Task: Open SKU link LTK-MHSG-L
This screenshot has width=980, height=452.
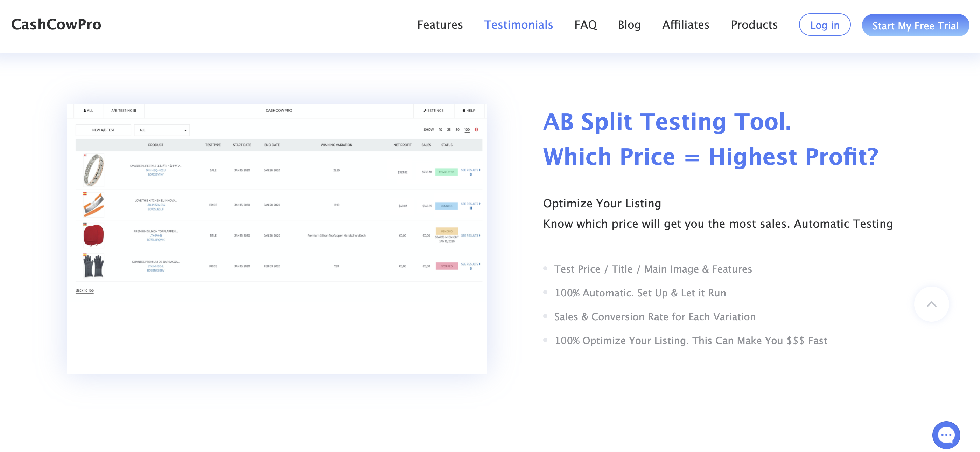Action: click(156, 266)
